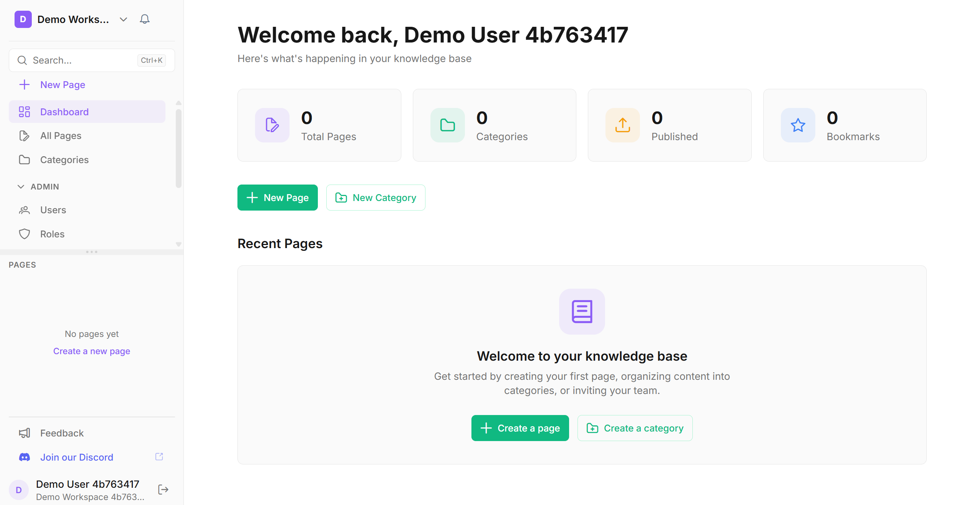Click the notifications bell icon

[x=144, y=19]
